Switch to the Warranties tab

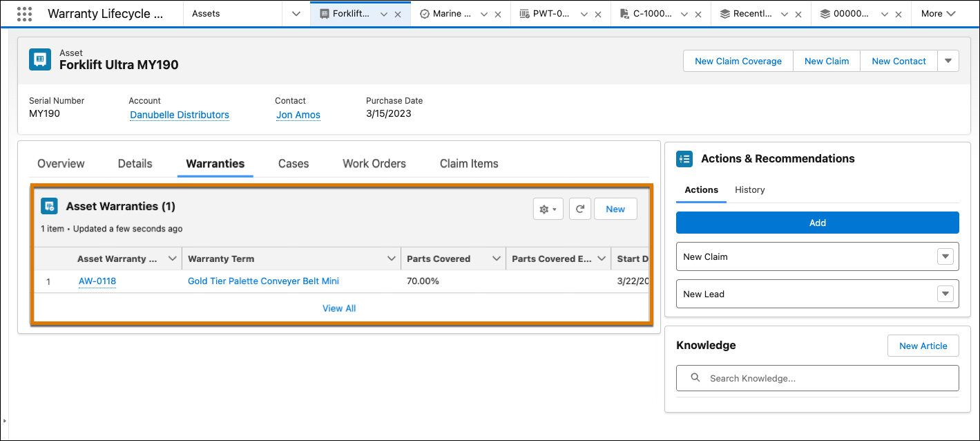coord(215,163)
